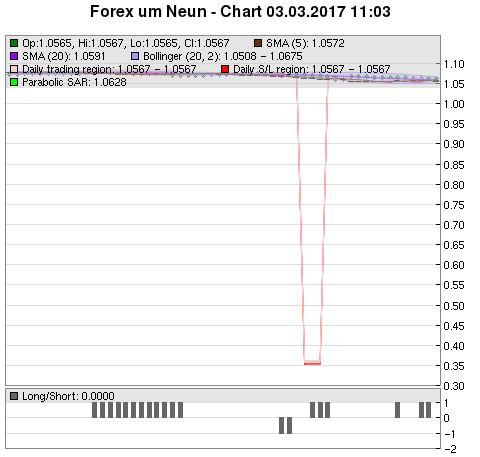Click the 'Daily trading region' legend label

[x=109, y=69]
